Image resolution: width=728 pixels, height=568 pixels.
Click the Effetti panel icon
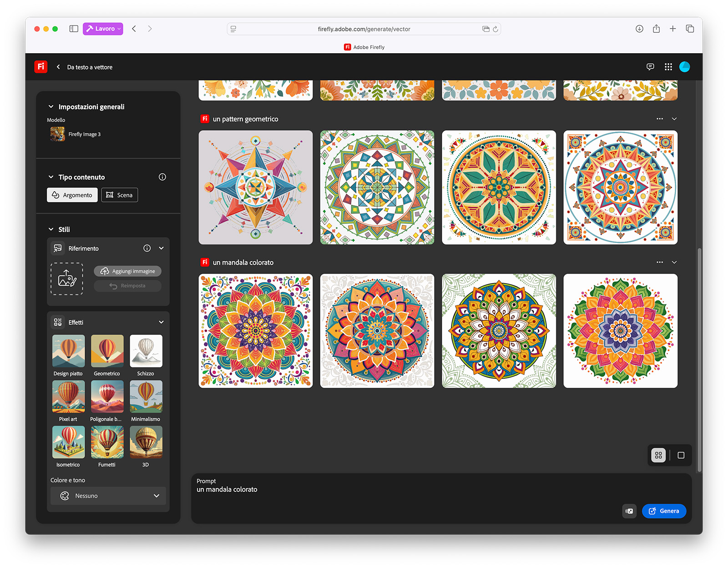tap(58, 322)
